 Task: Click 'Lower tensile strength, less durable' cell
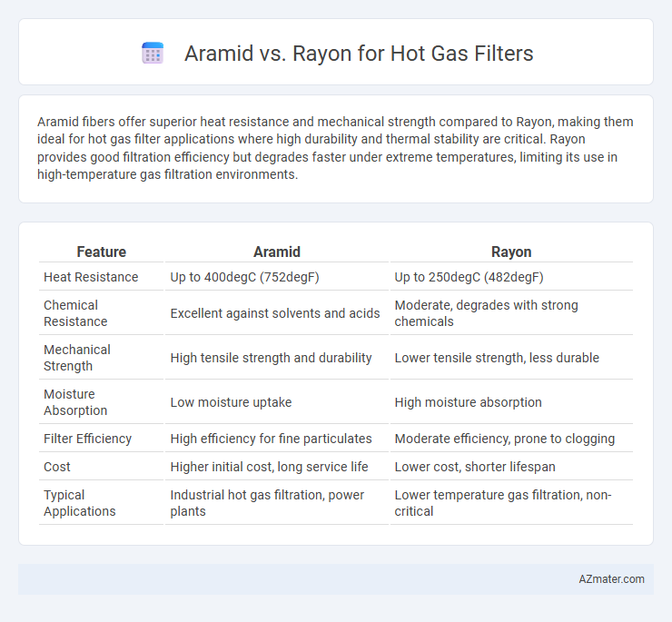click(497, 358)
